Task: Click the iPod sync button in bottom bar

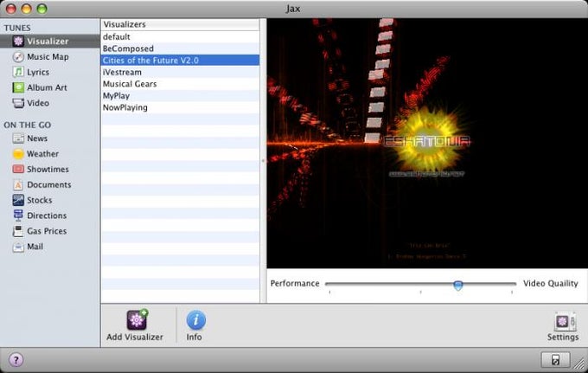Action: click(x=555, y=359)
